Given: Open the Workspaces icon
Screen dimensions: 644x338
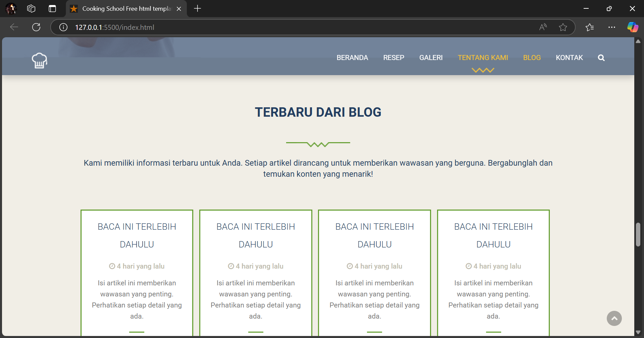Looking at the screenshot, I should point(31,9).
